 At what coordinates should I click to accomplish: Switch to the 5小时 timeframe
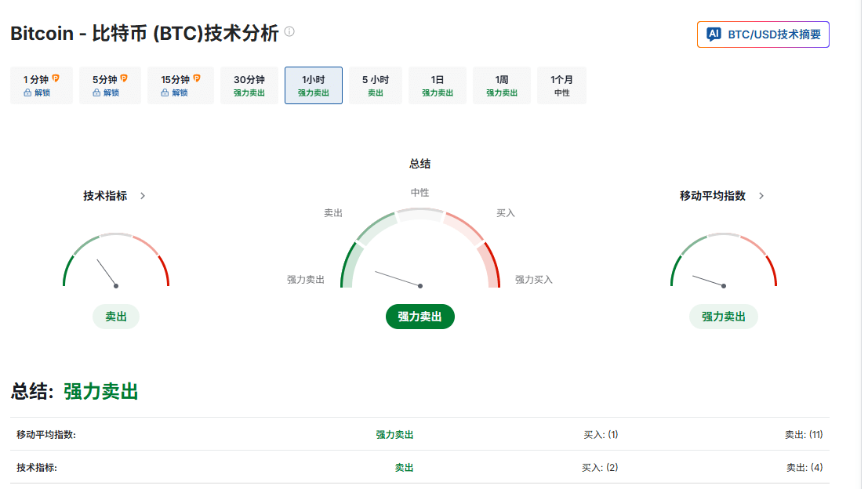coord(376,85)
